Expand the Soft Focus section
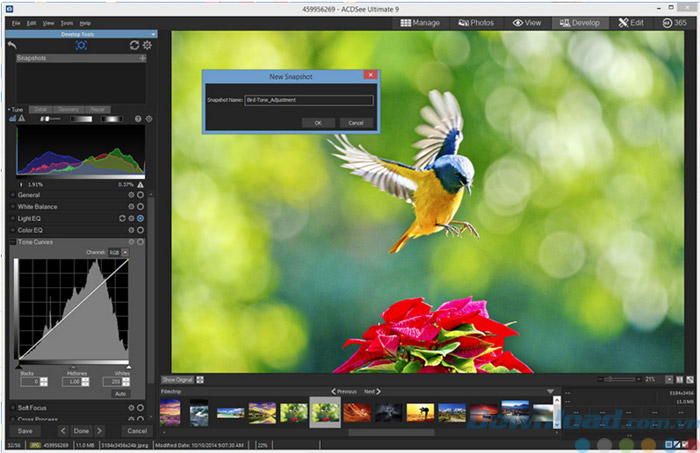Viewport: 700px width, 453px height. (12, 407)
